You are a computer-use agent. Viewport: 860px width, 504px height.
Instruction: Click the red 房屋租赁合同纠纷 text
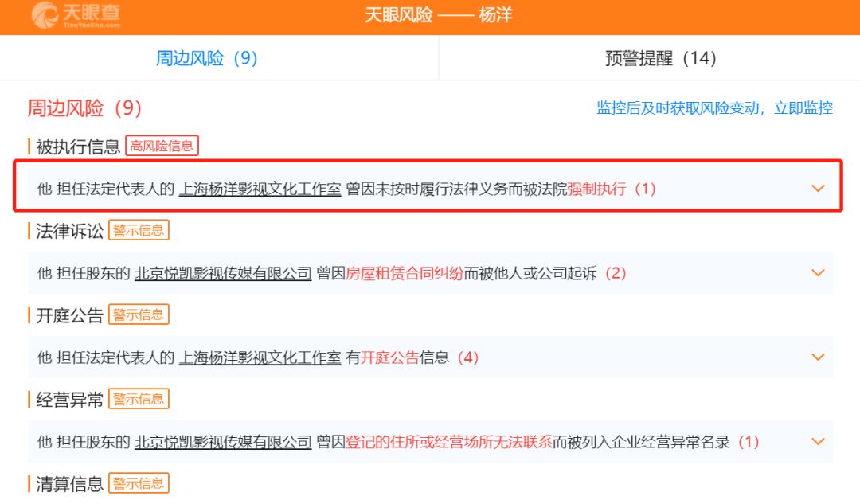click(x=405, y=274)
